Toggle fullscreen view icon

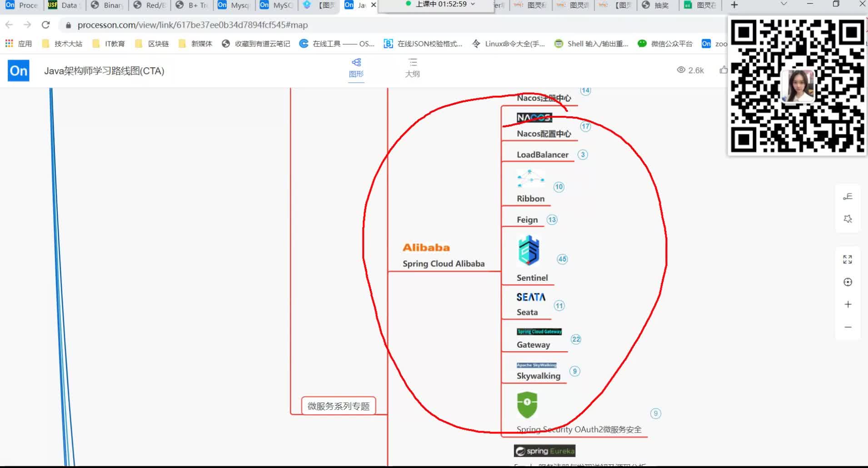(x=848, y=259)
